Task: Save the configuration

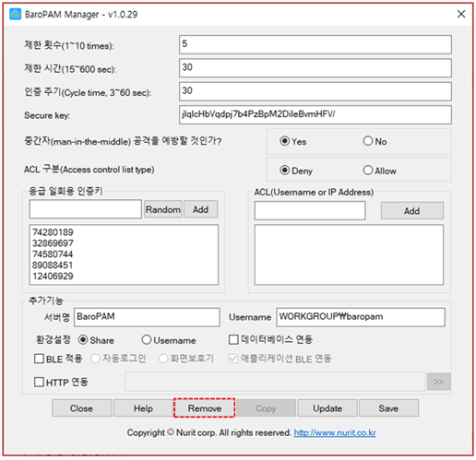Action: [x=388, y=408]
